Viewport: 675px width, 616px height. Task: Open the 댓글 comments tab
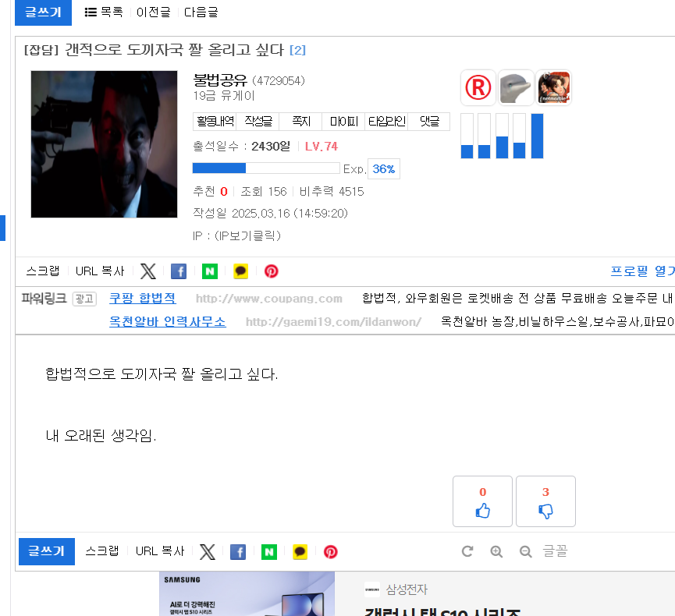point(429,122)
